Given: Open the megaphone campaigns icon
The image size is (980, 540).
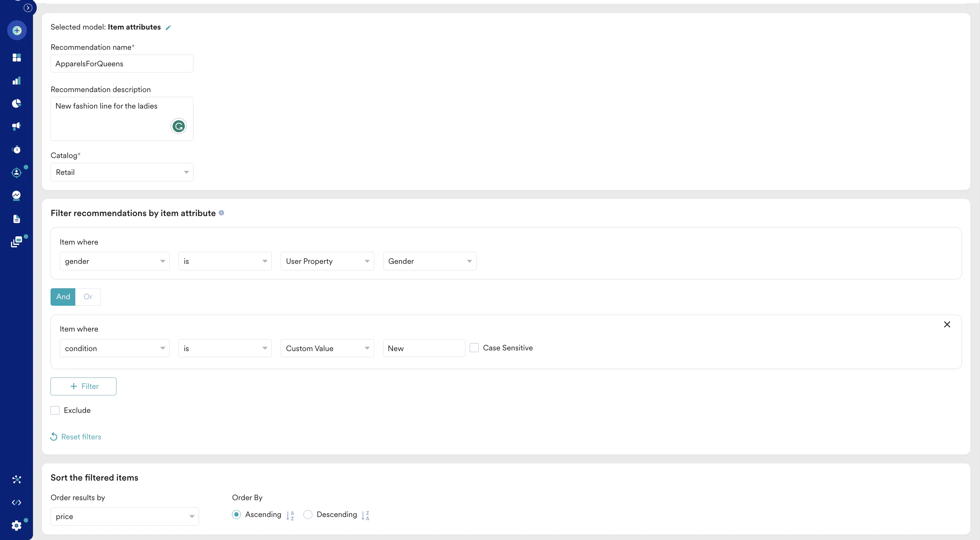Looking at the screenshot, I should (x=16, y=126).
